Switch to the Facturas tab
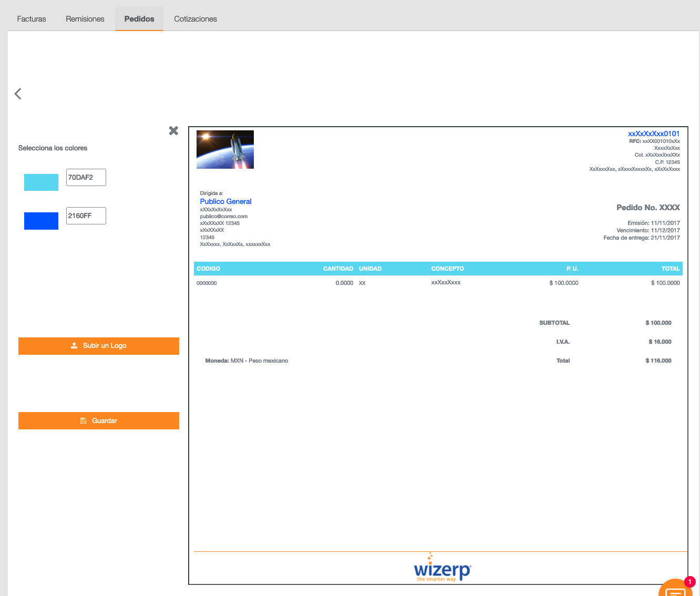The width and height of the screenshot is (700, 596). (x=32, y=19)
